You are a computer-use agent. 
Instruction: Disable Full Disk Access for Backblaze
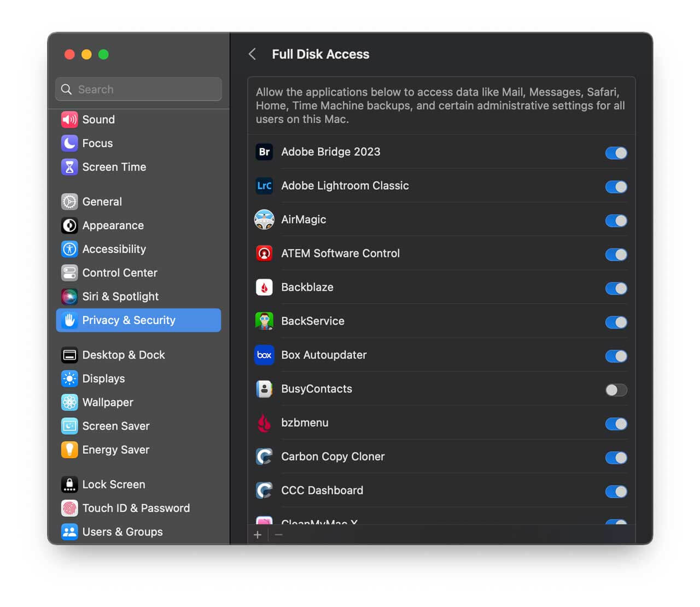(616, 288)
